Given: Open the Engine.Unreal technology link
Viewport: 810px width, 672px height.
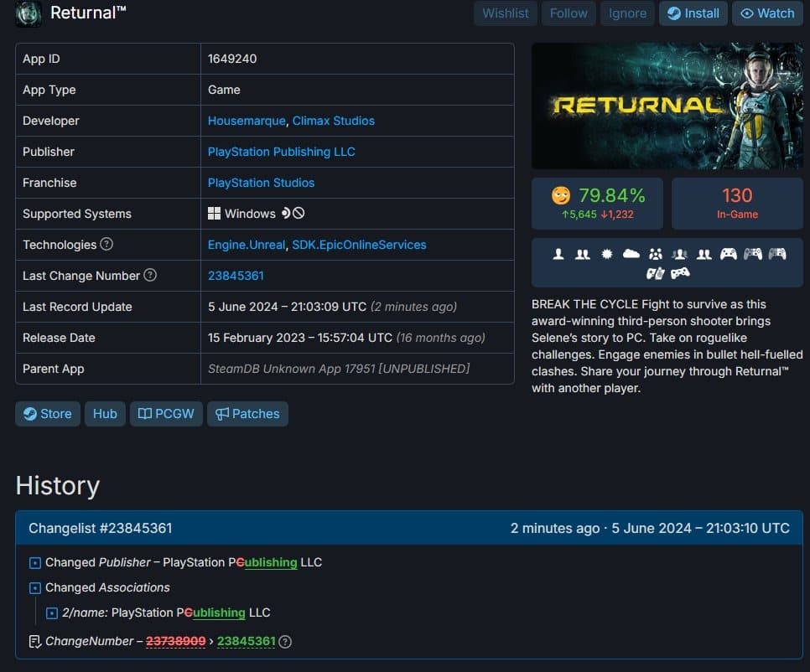Looking at the screenshot, I should tap(247, 245).
